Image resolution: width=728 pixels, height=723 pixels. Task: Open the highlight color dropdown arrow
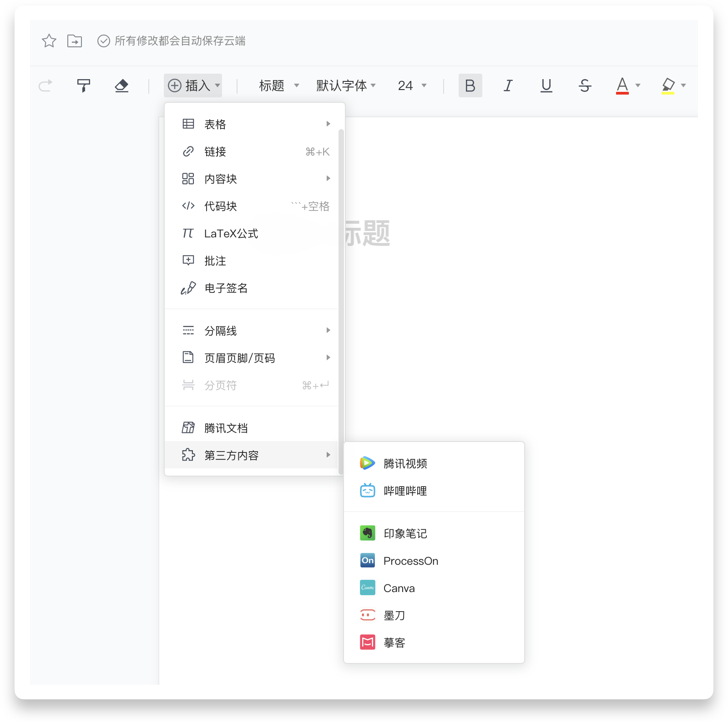(x=683, y=85)
